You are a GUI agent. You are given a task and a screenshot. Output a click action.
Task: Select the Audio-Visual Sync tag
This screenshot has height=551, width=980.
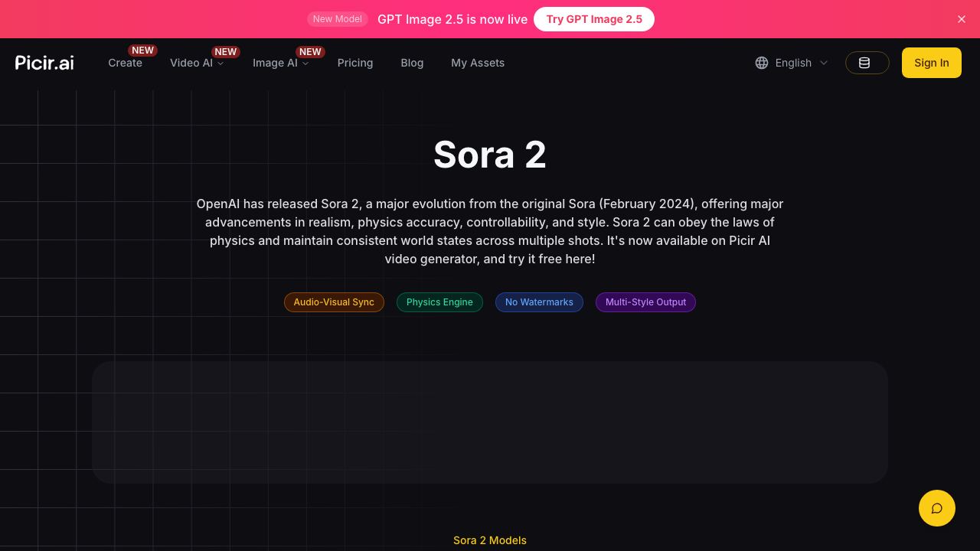tap(334, 302)
